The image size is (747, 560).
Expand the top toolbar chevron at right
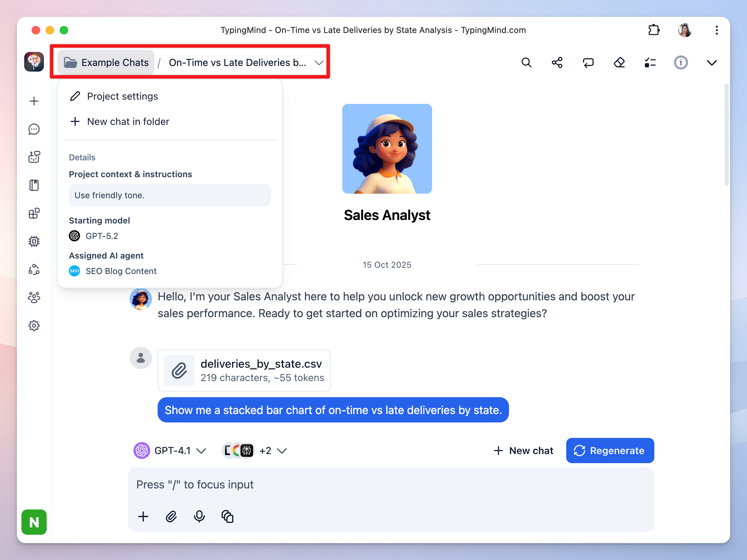[x=712, y=63]
